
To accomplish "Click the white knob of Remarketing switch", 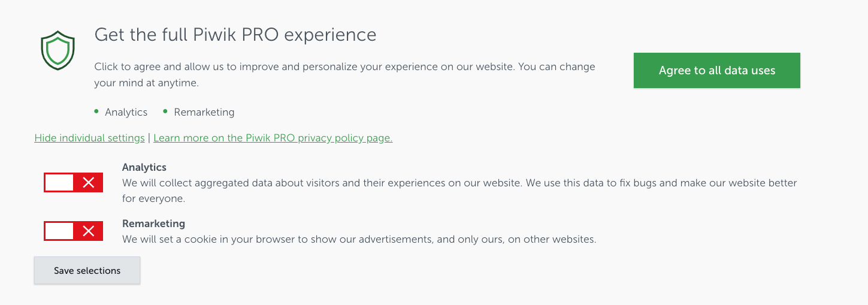I will tap(59, 231).
